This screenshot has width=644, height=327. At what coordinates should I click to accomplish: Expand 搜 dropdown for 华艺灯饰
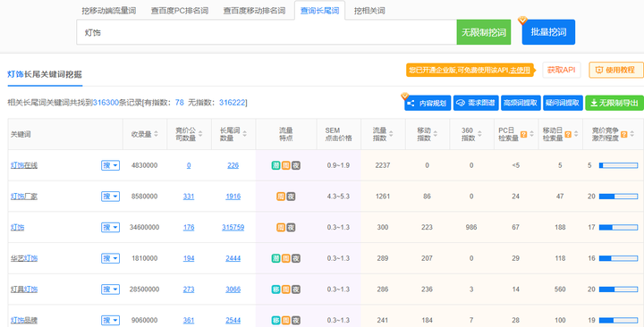[x=111, y=258]
